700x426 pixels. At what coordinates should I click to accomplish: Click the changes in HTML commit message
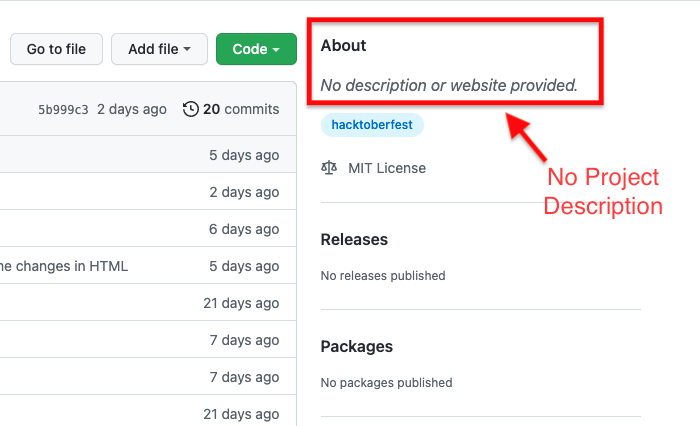point(64,266)
